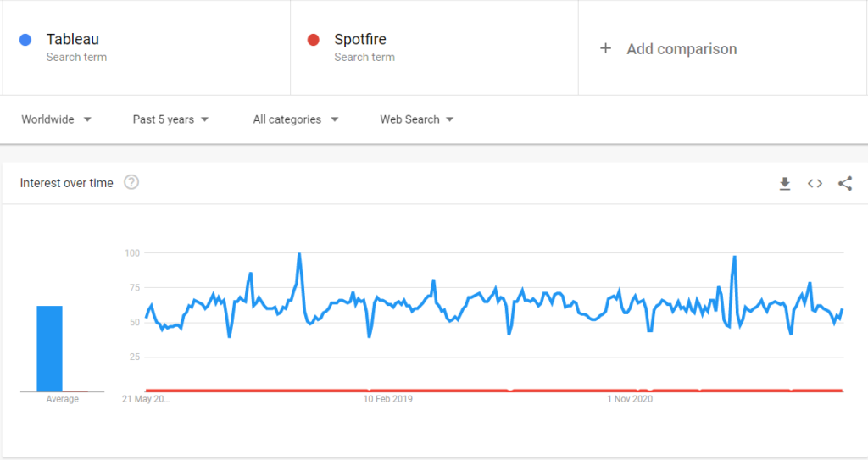Open the Web Search type dropdown

click(416, 119)
